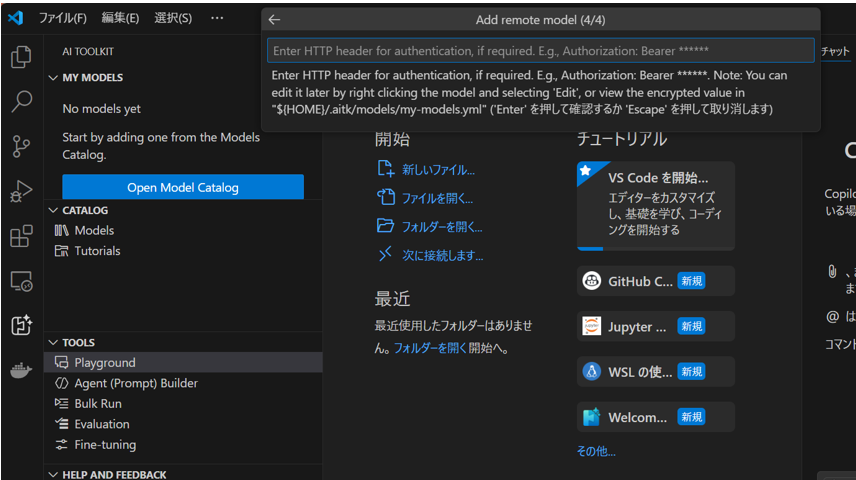Go back in Add remote model dialog

[274, 20]
